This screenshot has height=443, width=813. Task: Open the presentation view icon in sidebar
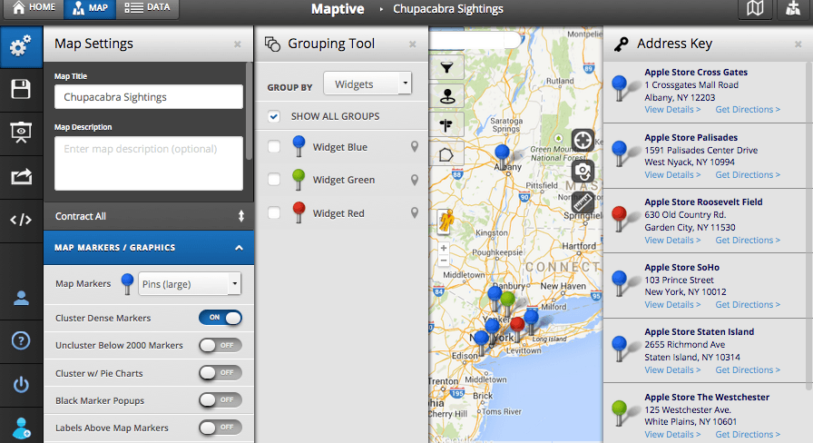[x=21, y=133]
